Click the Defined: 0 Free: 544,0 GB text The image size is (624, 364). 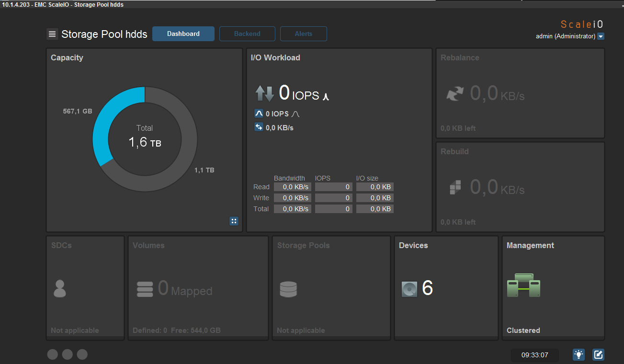pos(177,330)
